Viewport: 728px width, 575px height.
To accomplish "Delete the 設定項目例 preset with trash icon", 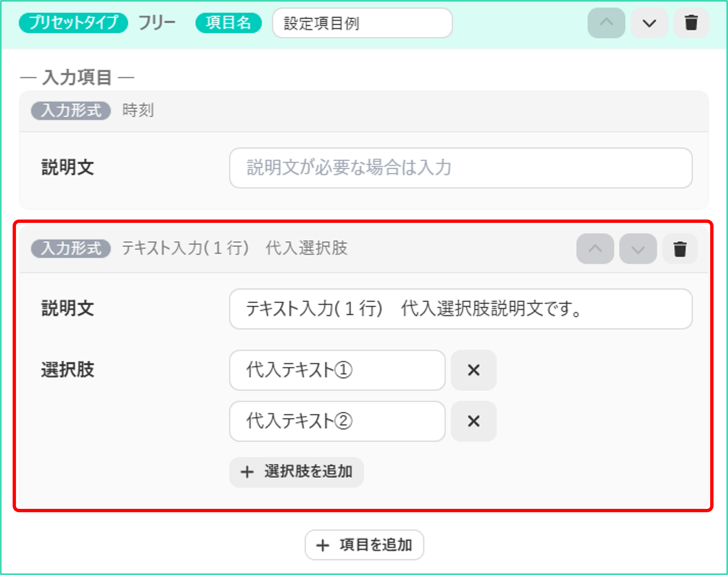I will [x=691, y=23].
